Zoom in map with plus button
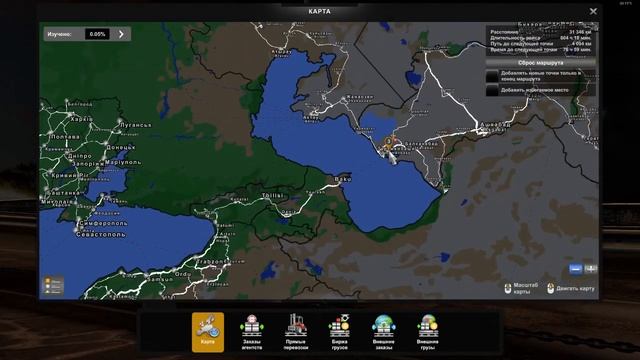This screenshot has height=360, width=640. (591, 269)
